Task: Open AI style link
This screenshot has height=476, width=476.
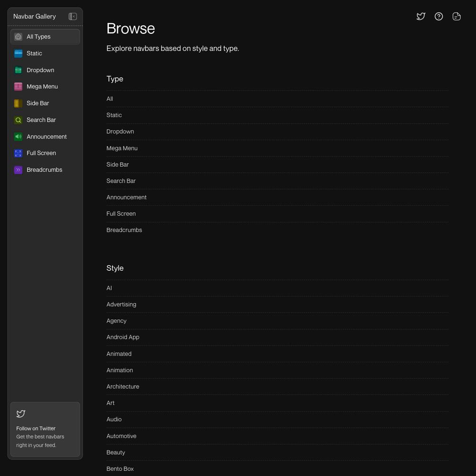Action: pos(109,288)
